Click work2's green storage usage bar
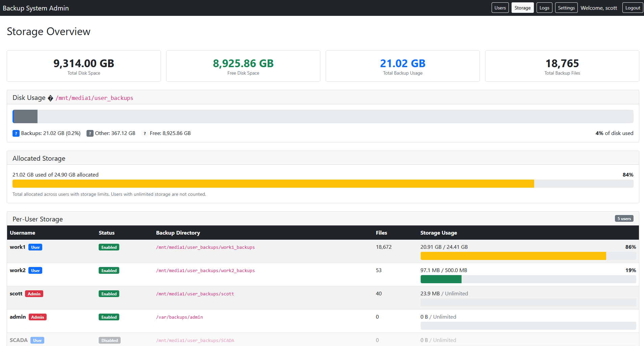The width and height of the screenshot is (644, 346). tap(441, 279)
